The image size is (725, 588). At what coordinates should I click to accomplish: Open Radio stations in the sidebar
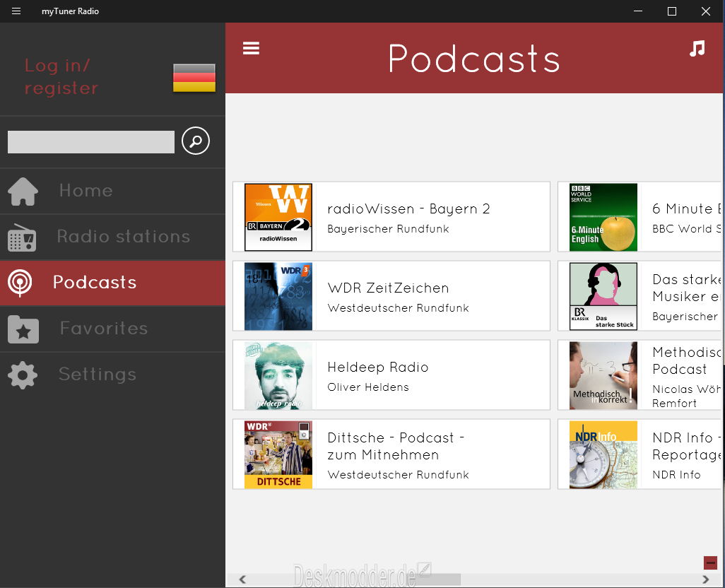coord(112,237)
